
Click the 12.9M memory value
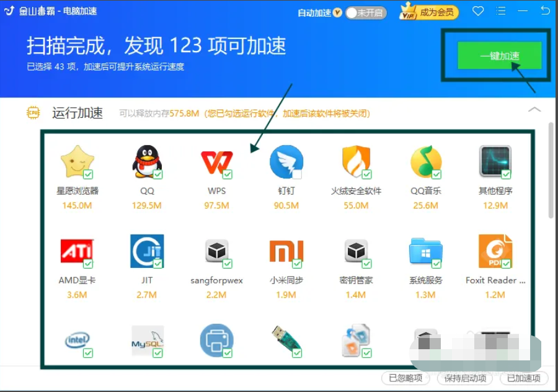[495, 205]
